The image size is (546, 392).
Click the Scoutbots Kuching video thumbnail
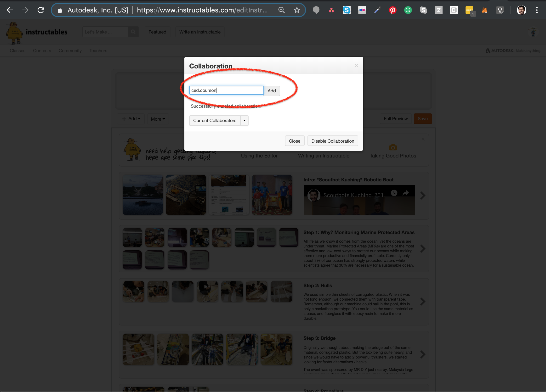click(359, 200)
